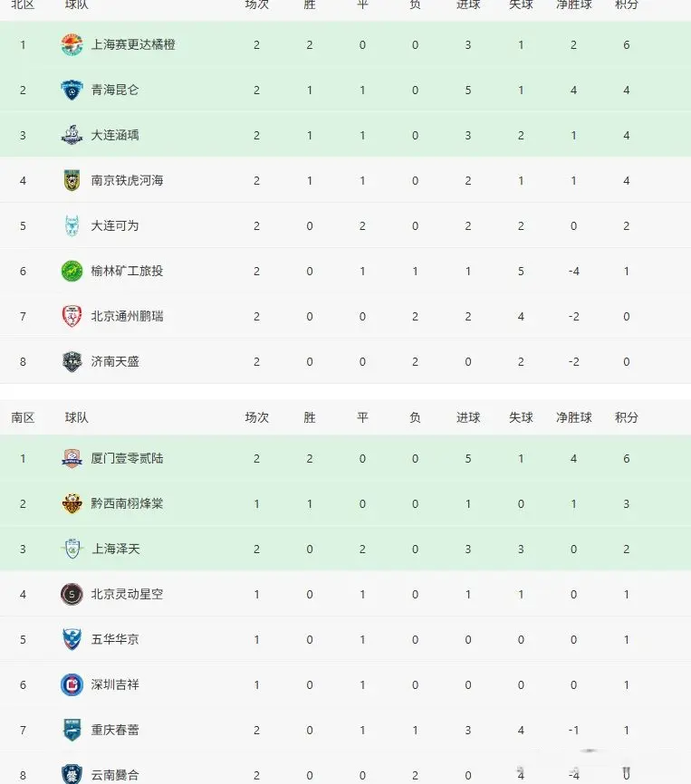
Task: Click the 南区 group header label
Action: coord(23,417)
